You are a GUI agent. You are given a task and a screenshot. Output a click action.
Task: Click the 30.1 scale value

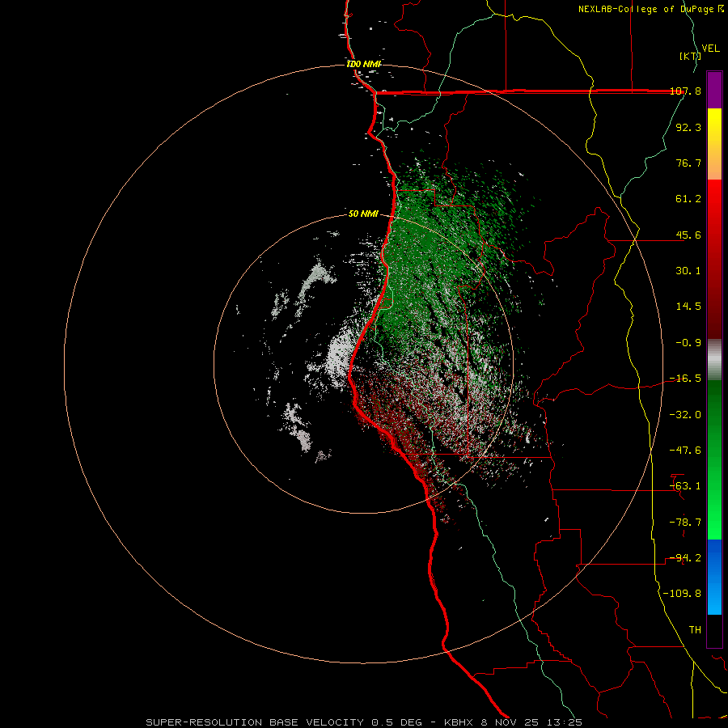pyautogui.click(x=688, y=271)
